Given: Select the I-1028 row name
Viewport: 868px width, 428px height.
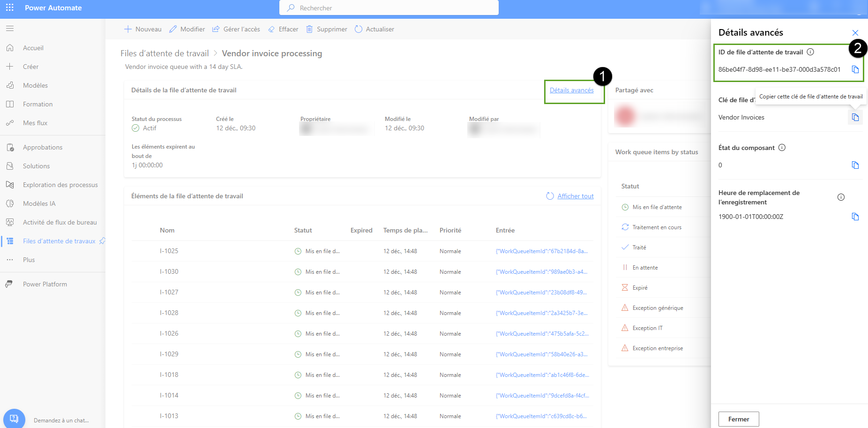Looking at the screenshot, I should [169, 313].
